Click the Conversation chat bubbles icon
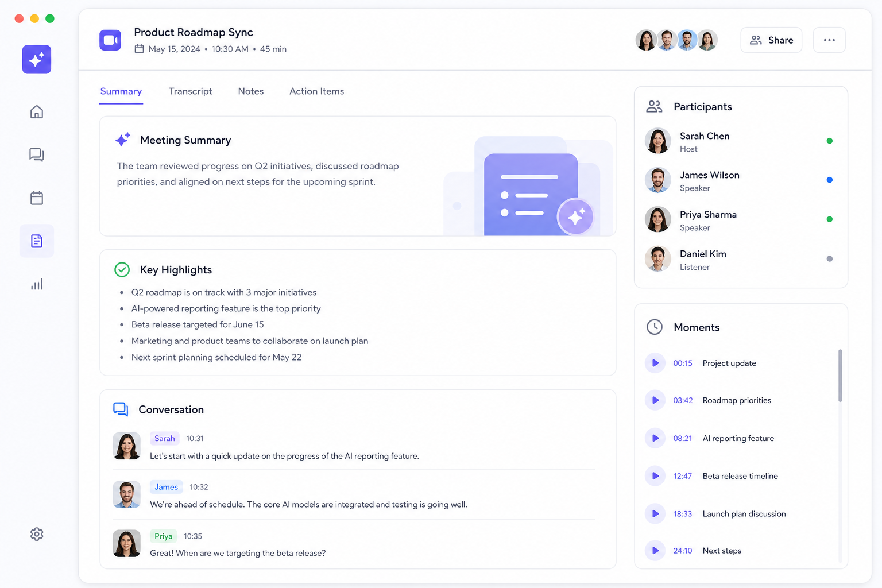Screen dimensions: 882x588 121,409
